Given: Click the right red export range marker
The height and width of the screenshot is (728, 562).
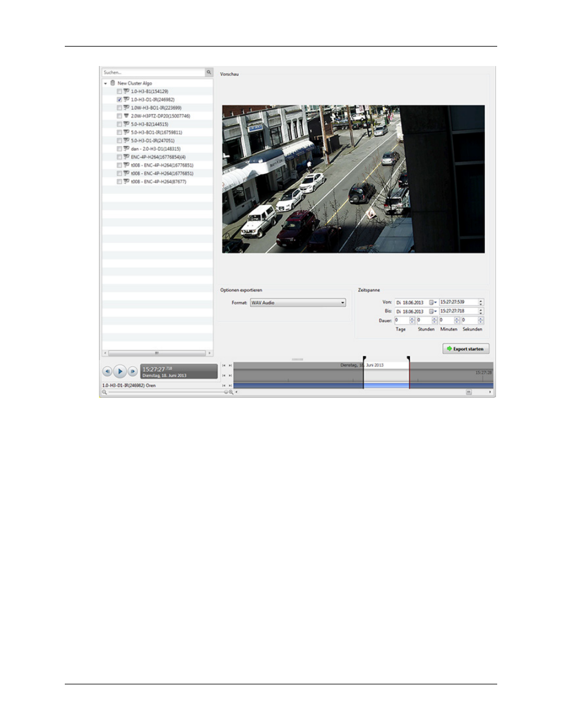Looking at the screenshot, I should (409, 372).
